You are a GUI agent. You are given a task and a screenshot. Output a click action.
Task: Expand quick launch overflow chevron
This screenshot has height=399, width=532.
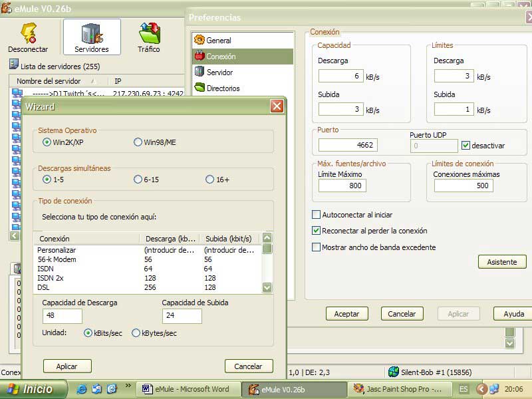[128, 386]
